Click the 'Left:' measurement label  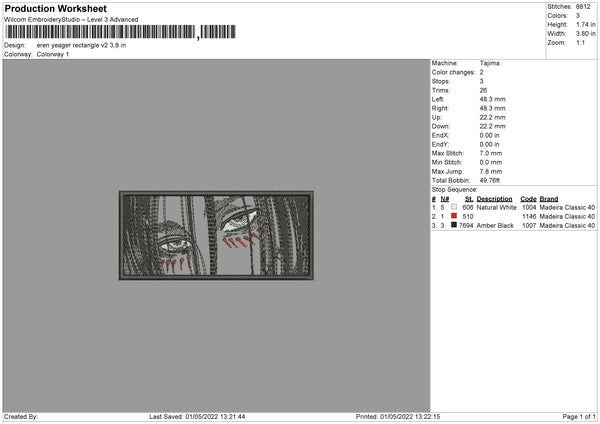tap(438, 99)
